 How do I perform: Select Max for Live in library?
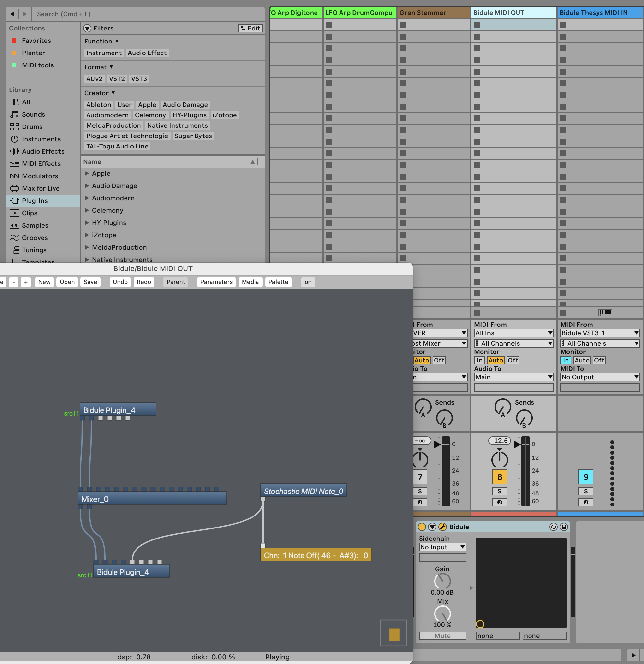tap(40, 188)
